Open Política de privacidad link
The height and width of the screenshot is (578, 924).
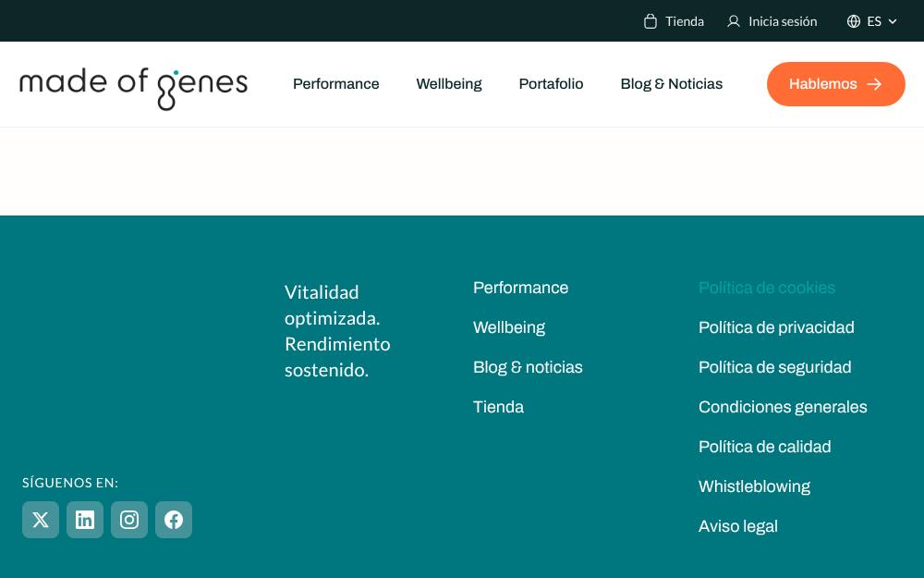click(x=776, y=327)
